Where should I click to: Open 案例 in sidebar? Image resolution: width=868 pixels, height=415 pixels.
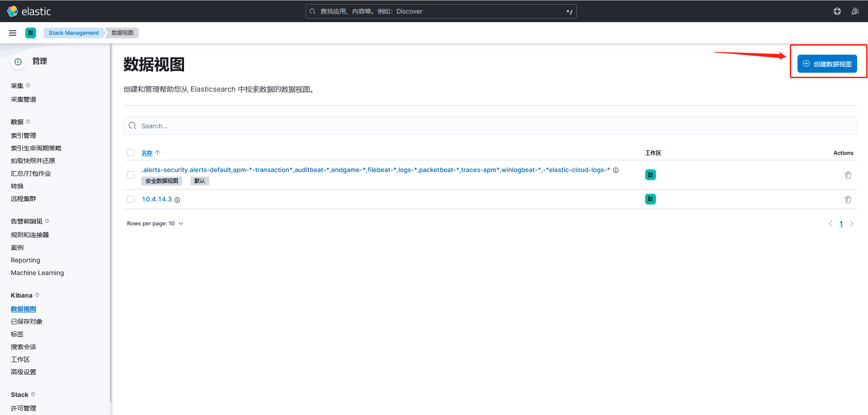(x=17, y=247)
